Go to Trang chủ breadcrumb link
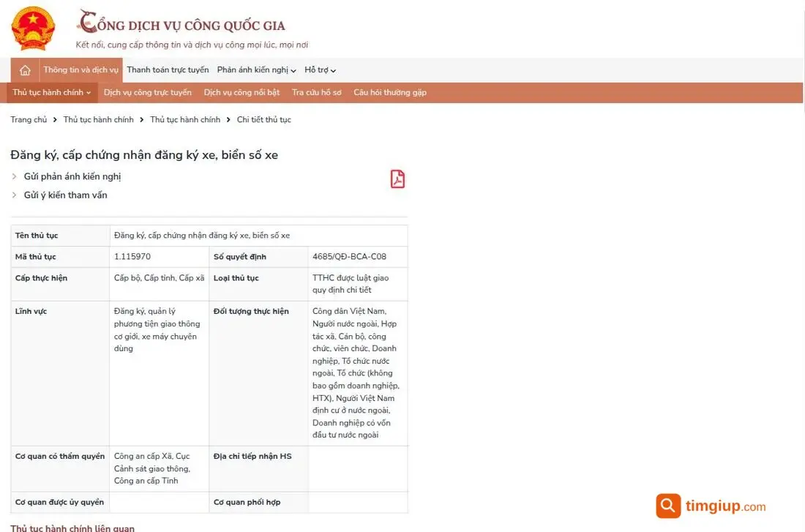Screen dimensions: 805x532 tap(29, 120)
